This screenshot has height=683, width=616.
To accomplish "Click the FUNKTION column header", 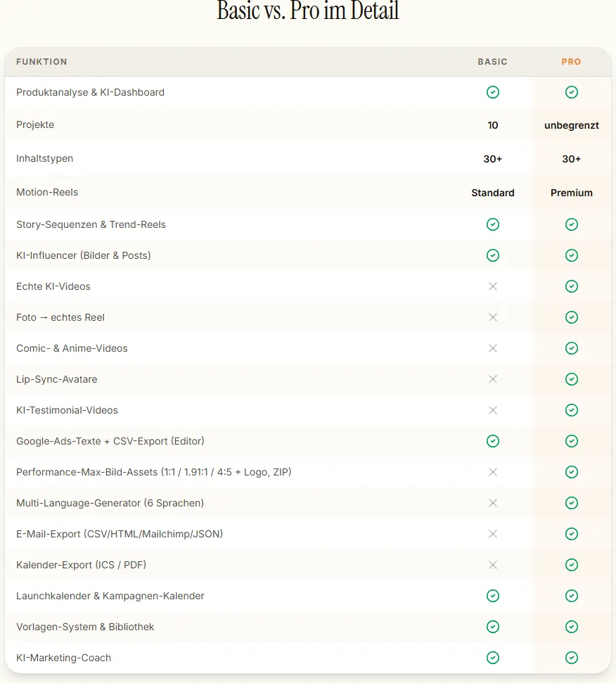I will point(41,62).
